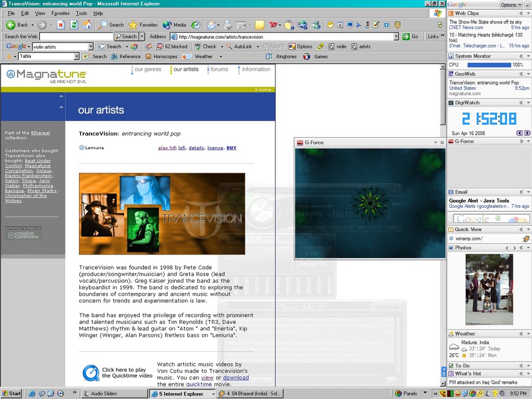532x399 pixels.
Task: Open the System Monitor panel menu arrow
Action: (528, 56)
